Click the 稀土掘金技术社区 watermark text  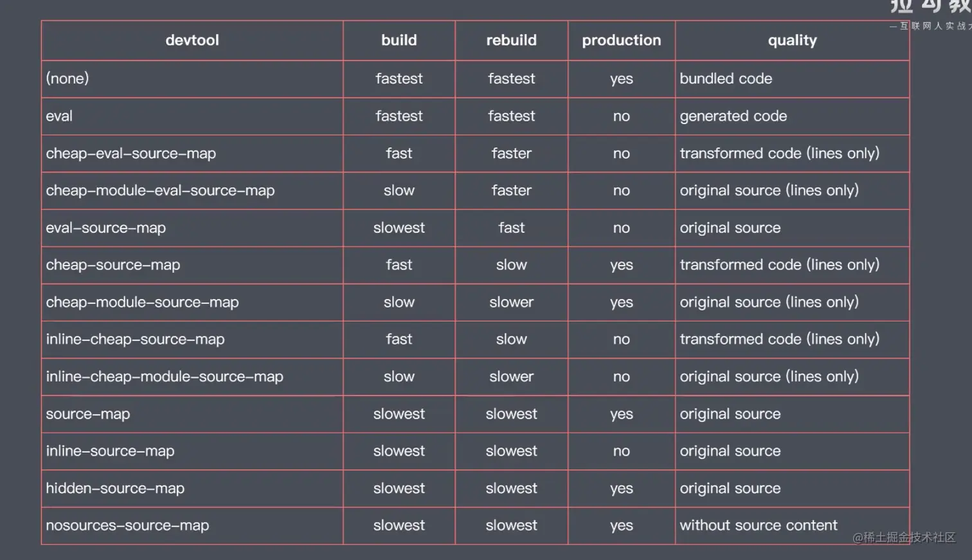pyautogui.click(x=904, y=537)
